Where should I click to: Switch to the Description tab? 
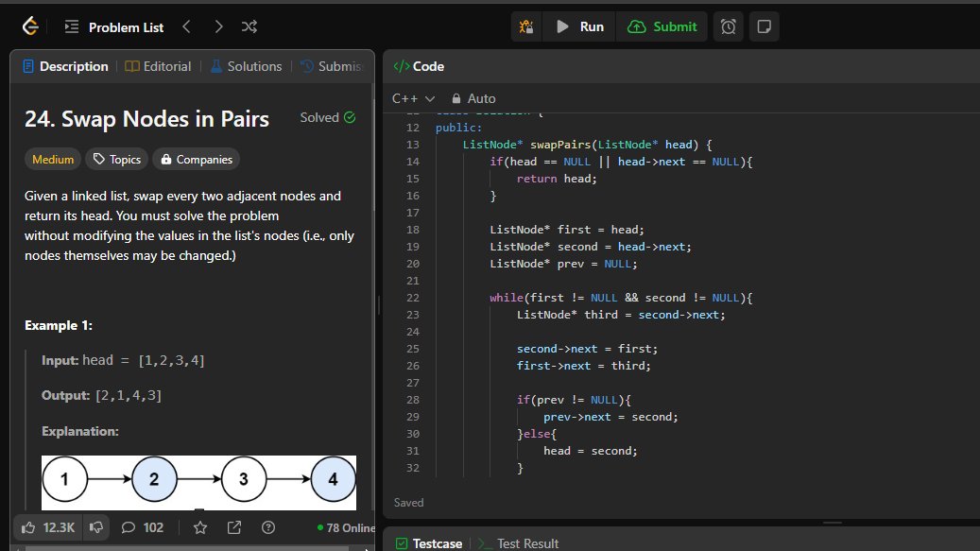pos(65,66)
